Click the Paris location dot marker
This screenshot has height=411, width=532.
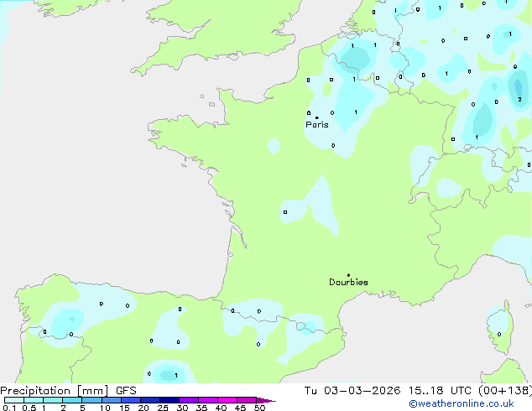coord(317,117)
